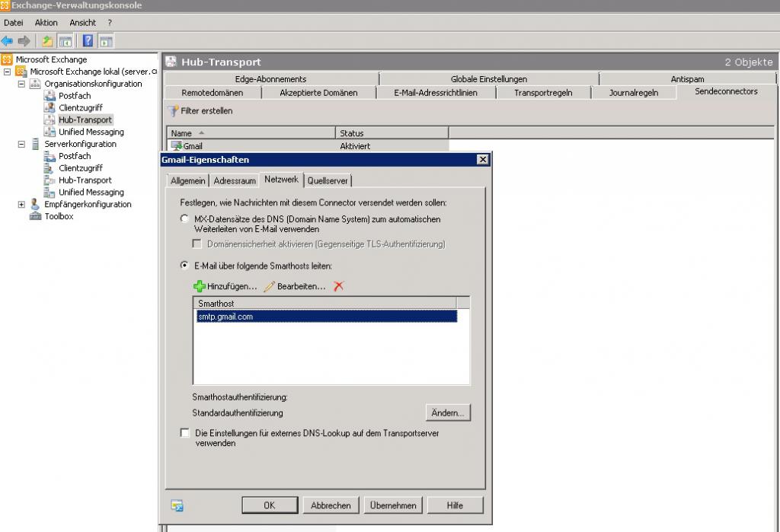Click Ändern authentication button
Screen dimensions: 780x532
tap(448, 413)
